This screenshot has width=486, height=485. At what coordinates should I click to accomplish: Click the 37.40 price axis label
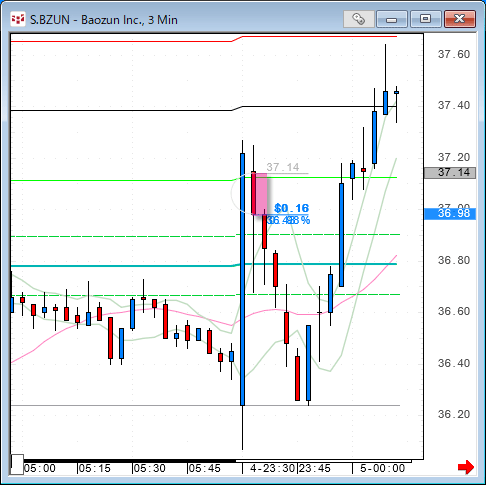coord(454,106)
